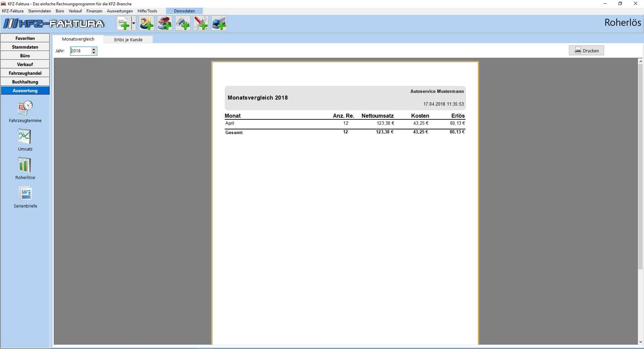Image resolution: width=644 pixels, height=349 pixels.
Task: Add a new vehicle via red car icon
Action: pos(165,23)
